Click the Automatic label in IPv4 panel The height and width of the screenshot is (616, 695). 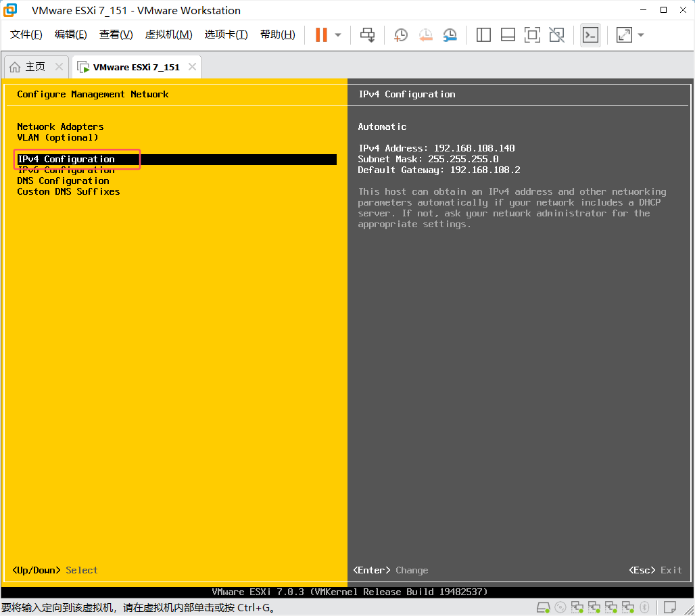point(382,126)
